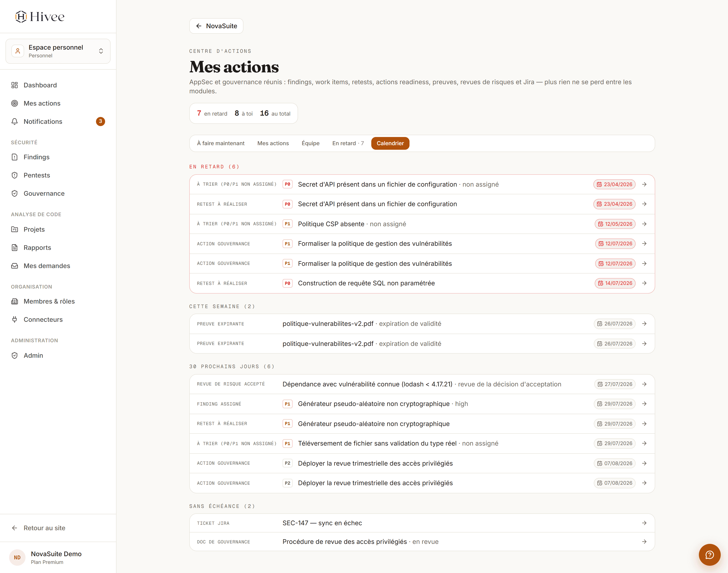Click the Connecteurs plug icon
This screenshot has width=728, height=573.
(14, 319)
